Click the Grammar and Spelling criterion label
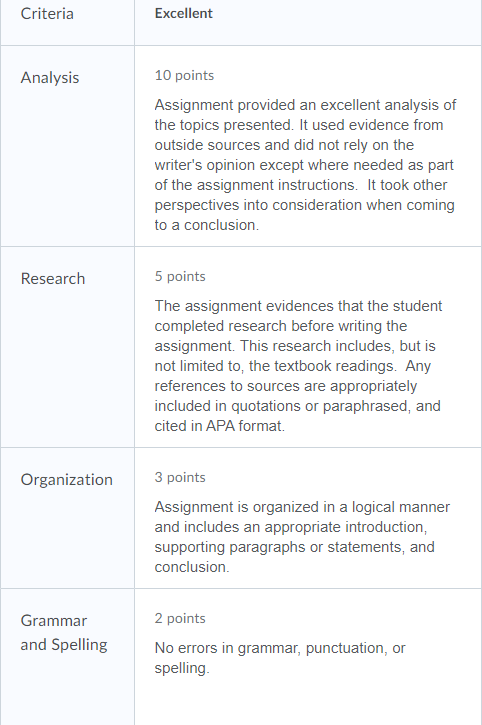The height and width of the screenshot is (725, 482). point(64,633)
